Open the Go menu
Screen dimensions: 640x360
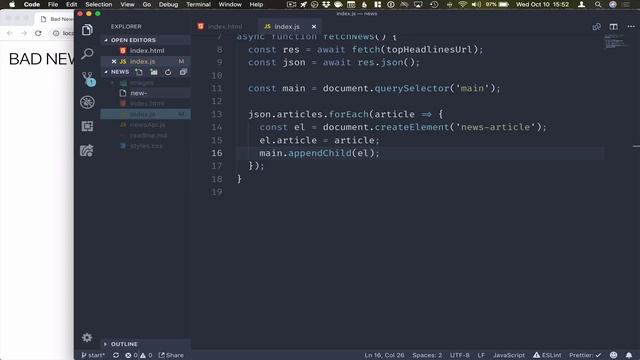click(x=147, y=4)
